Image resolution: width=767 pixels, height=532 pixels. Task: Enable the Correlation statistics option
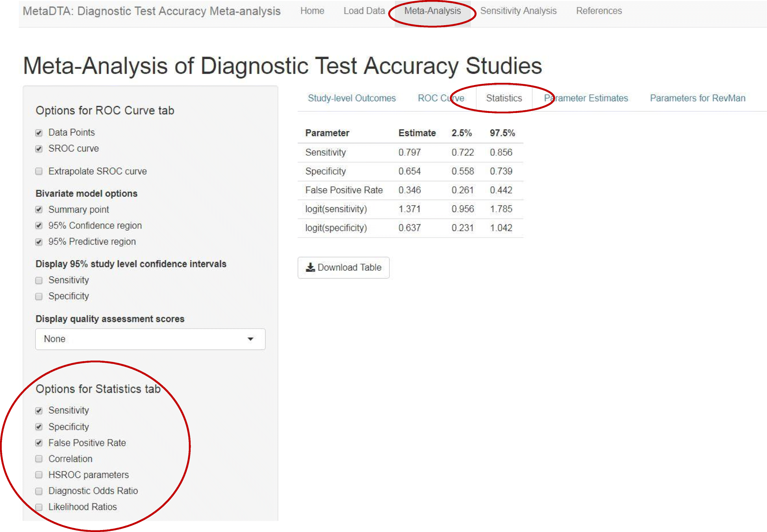39,459
